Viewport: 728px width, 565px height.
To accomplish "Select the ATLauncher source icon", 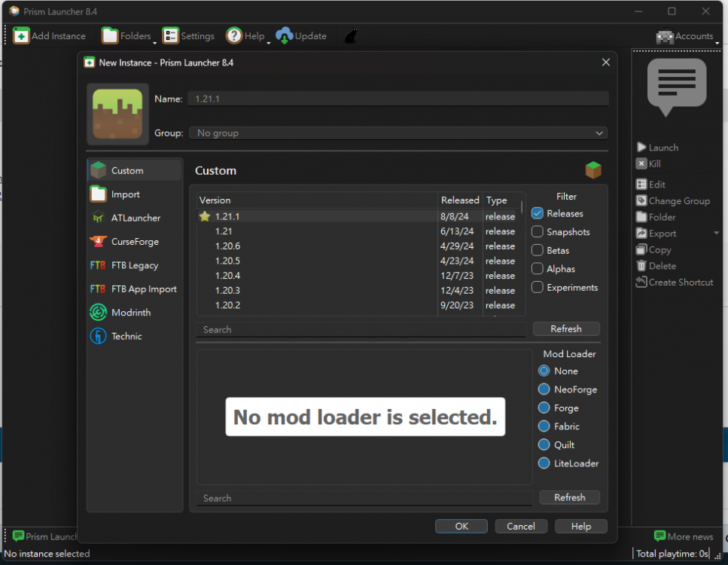I will coord(98,218).
